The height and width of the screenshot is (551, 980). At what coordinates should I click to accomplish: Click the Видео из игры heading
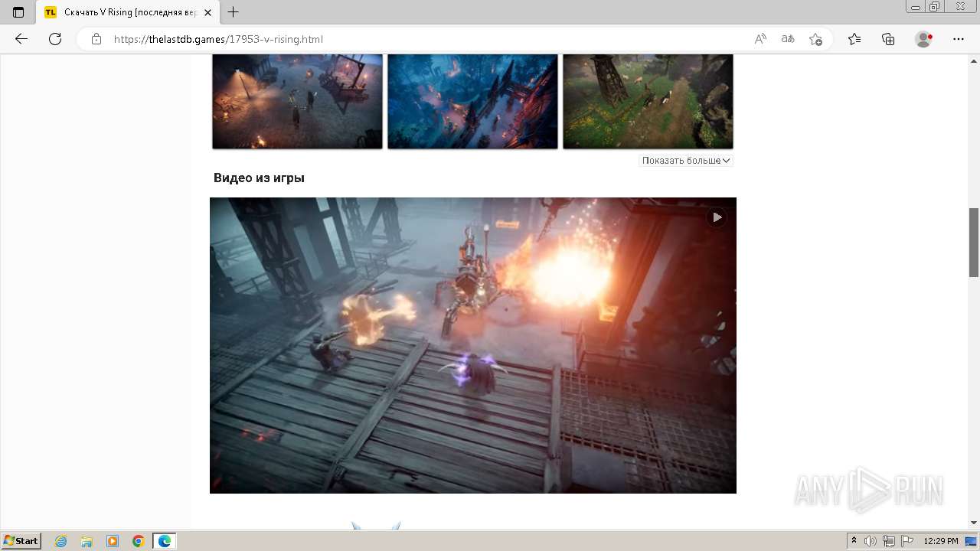tap(259, 178)
